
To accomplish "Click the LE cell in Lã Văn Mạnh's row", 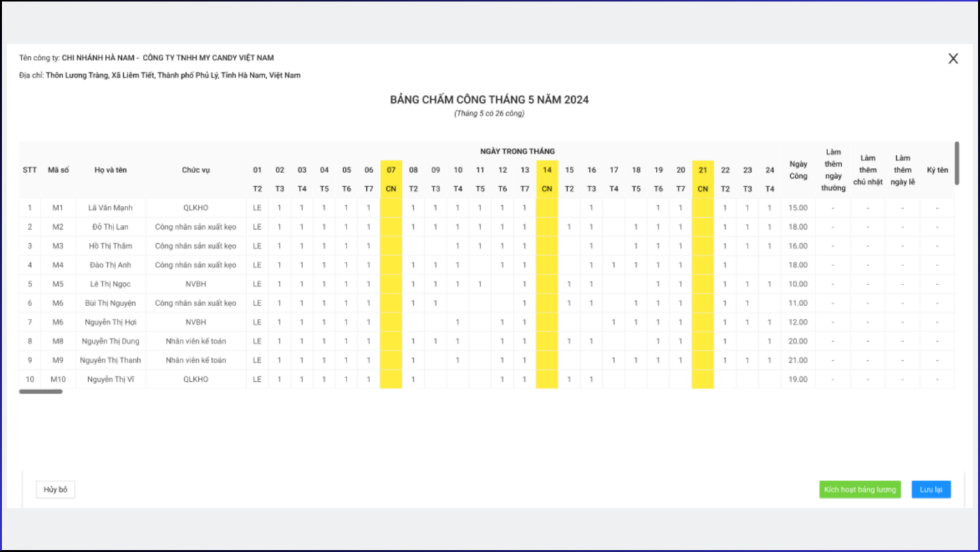I will tap(257, 208).
